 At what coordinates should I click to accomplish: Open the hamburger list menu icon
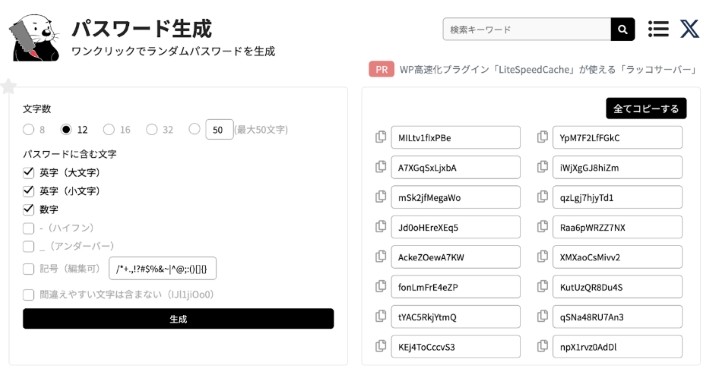pos(658,29)
